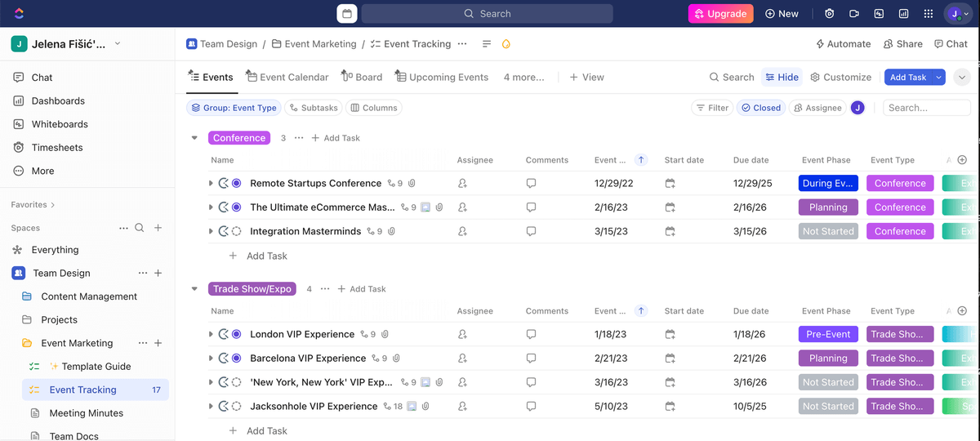
Task: Switch to the Upcoming Events tab
Action: point(441,77)
